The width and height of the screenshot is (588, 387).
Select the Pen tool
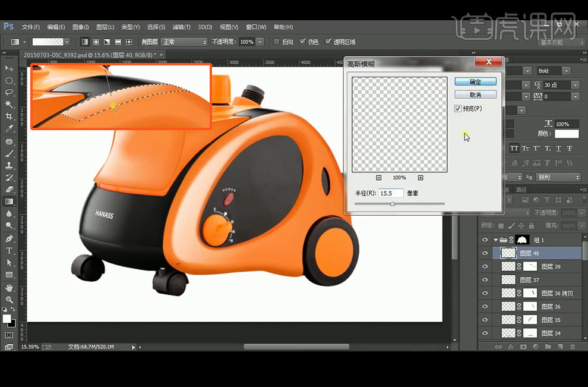[9, 238]
